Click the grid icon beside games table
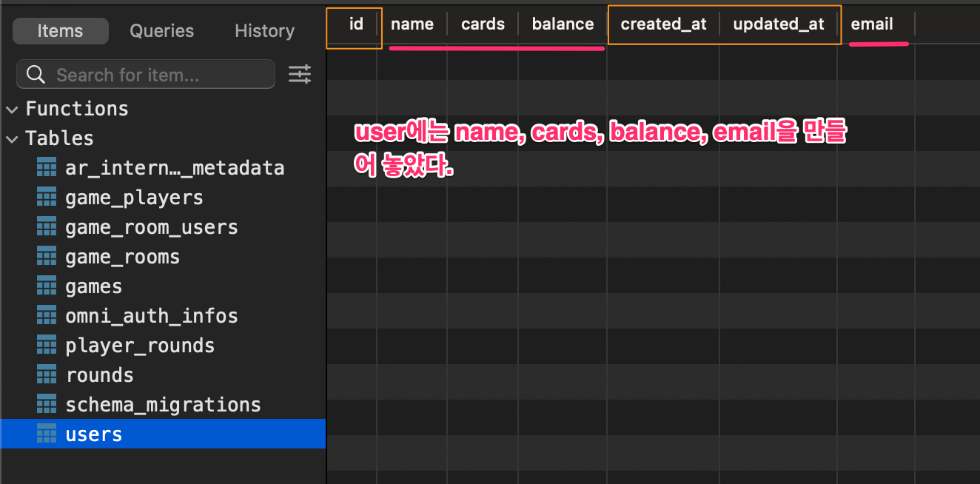Viewport: 980px width, 484px height. 46,286
